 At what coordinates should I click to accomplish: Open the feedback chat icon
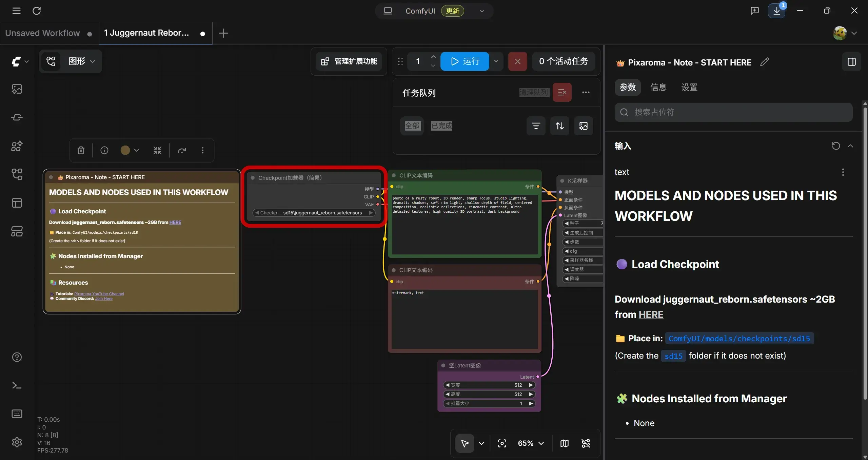755,11
